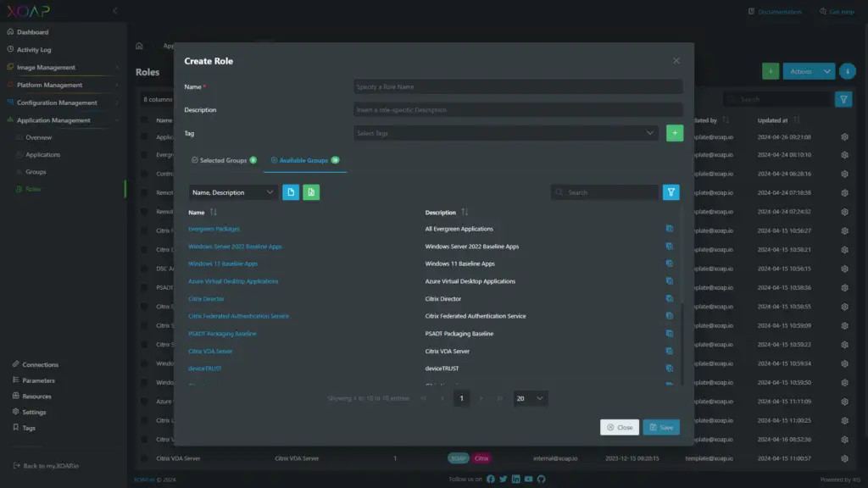Open XOAP YouTube channel in footer
The image size is (868, 488).
click(529, 480)
